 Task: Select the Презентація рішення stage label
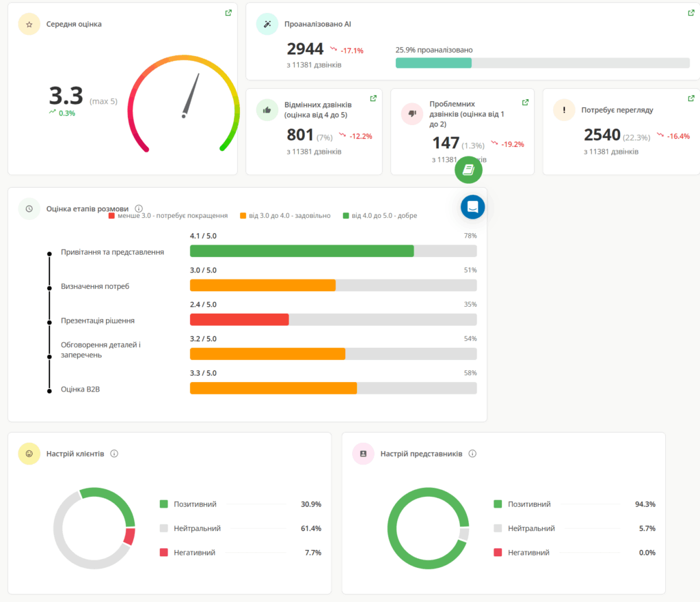coord(98,320)
